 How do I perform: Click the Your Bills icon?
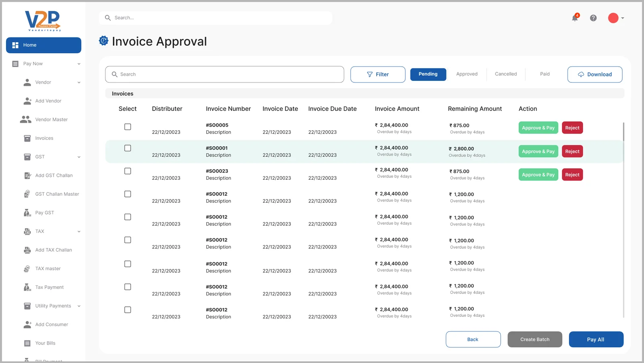pyautogui.click(x=27, y=343)
